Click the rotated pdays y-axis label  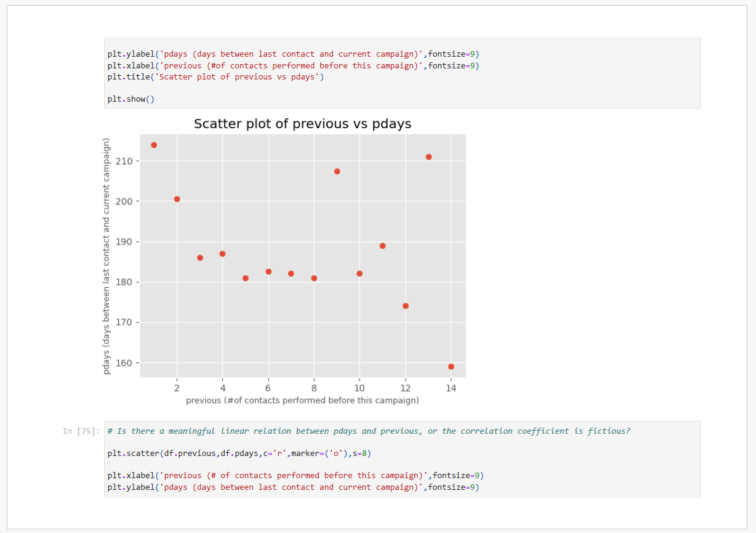(x=107, y=256)
